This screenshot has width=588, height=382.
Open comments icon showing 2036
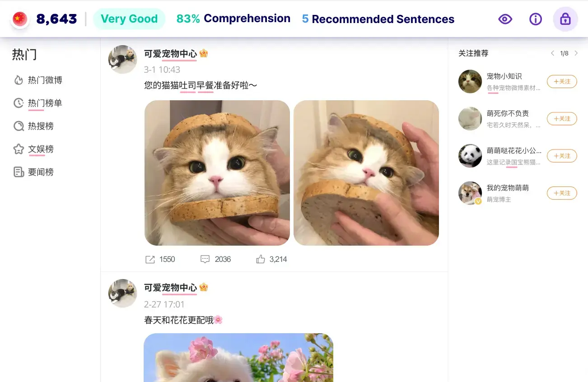[205, 259]
